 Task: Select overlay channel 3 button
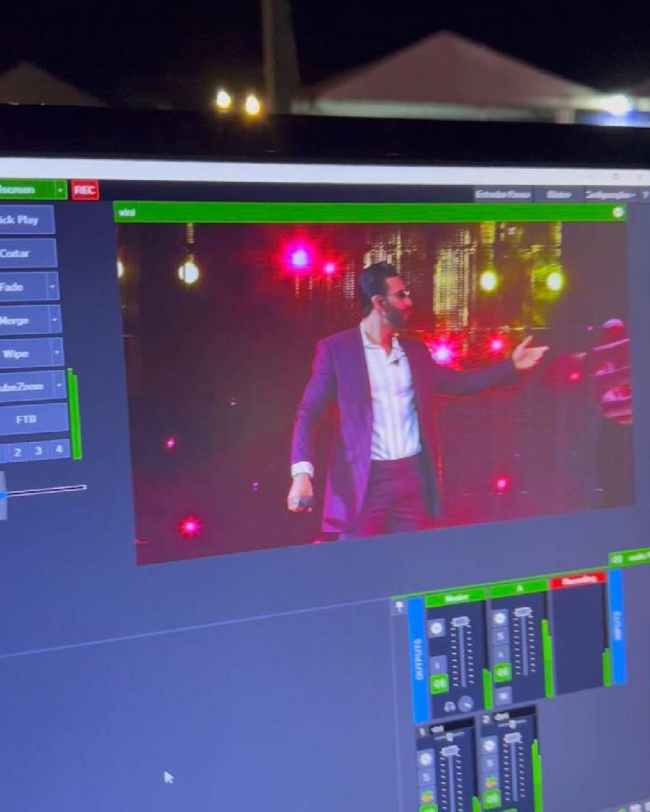coord(39,451)
